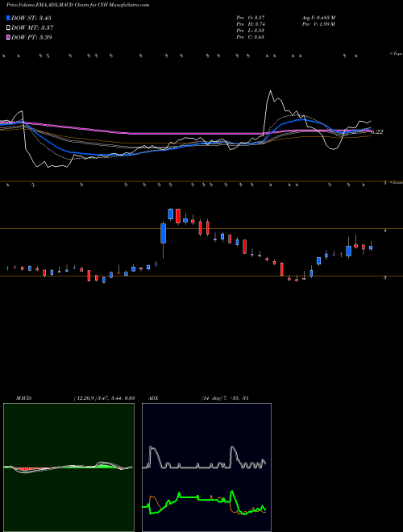Click the axis label 4 on the candlestick chart
403x532 pixels.
point(384,231)
